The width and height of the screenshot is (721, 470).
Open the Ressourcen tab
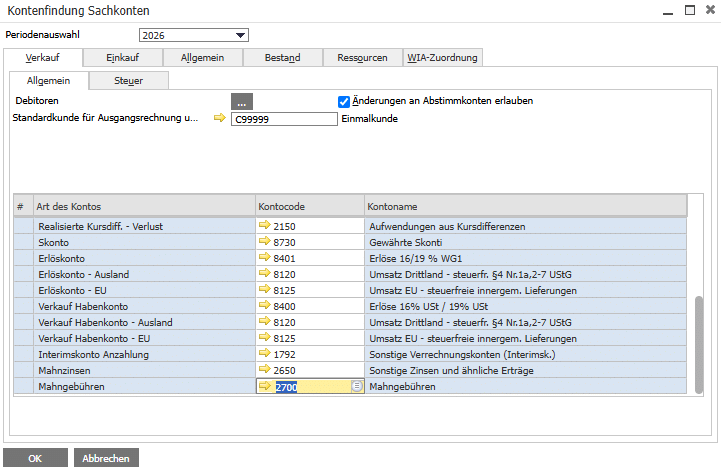click(x=362, y=57)
